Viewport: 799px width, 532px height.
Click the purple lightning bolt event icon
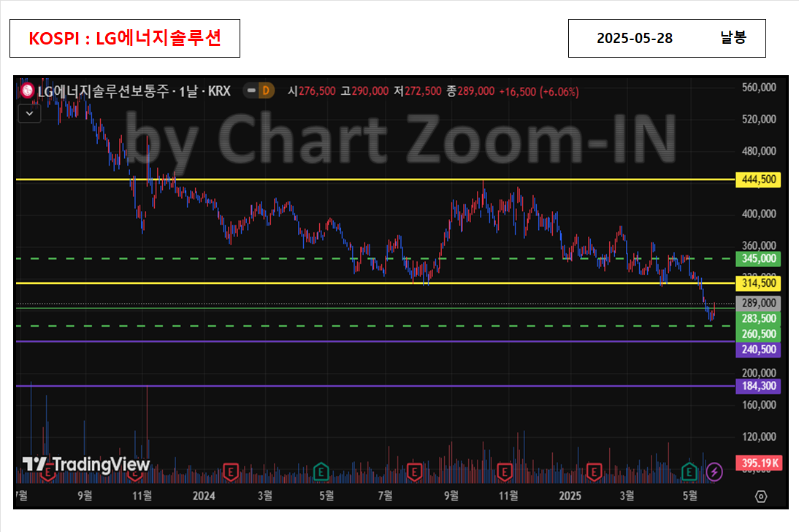click(x=714, y=472)
